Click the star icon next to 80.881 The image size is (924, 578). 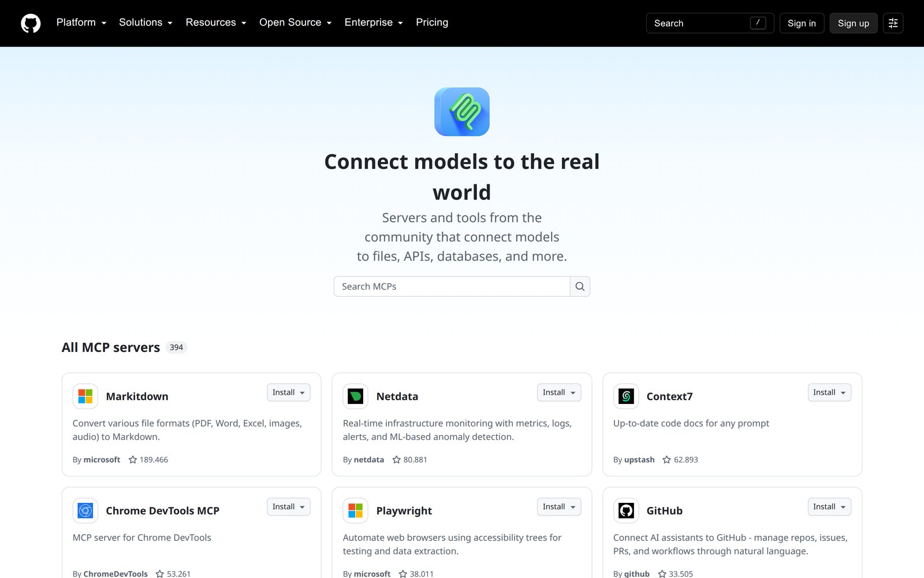click(x=396, y=460)
